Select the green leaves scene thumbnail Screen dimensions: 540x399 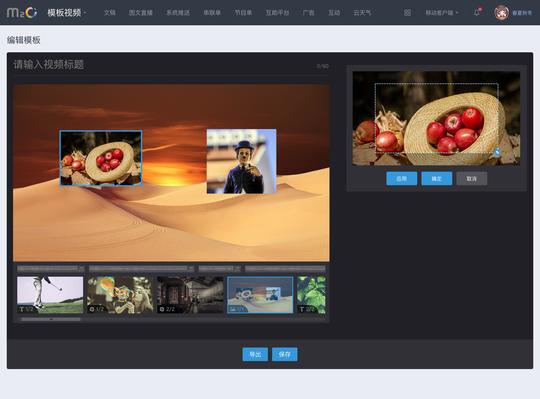click(311, 295)
